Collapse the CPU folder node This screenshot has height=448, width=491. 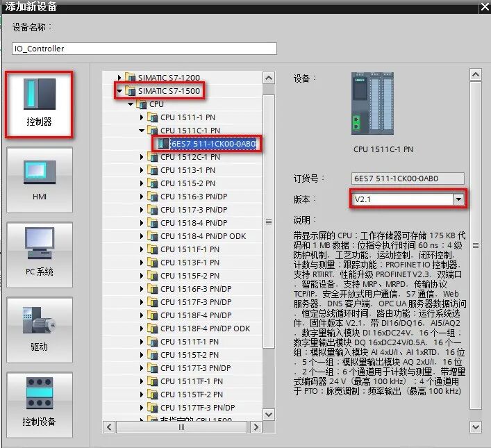[131, 104]
